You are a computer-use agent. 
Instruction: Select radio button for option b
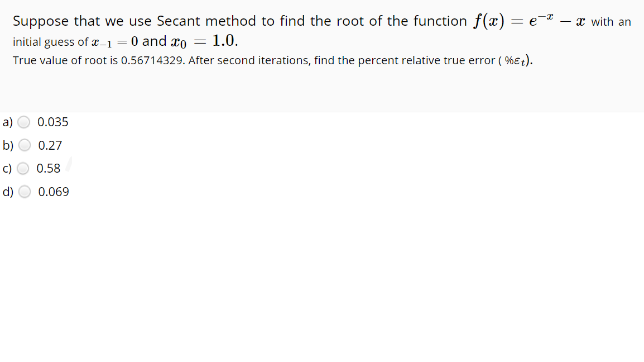coord(25,145)
